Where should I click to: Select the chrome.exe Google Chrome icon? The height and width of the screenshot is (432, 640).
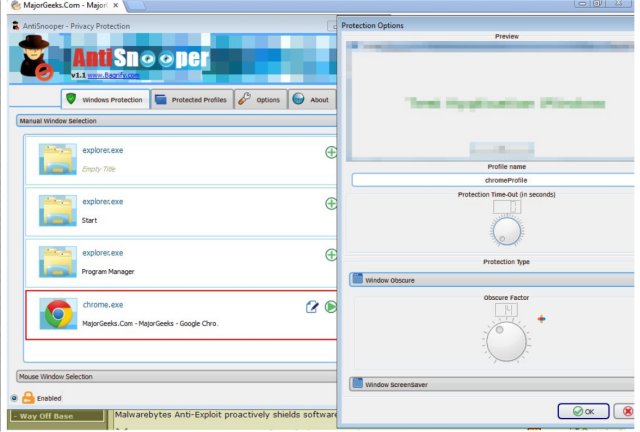click(58, 314)
